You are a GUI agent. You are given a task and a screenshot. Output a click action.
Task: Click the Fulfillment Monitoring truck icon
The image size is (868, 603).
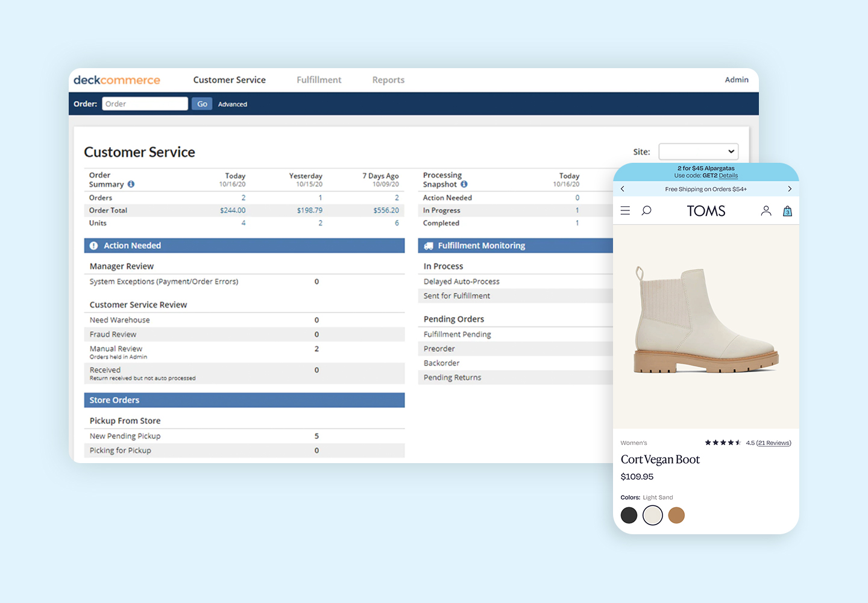click(429, 246)
